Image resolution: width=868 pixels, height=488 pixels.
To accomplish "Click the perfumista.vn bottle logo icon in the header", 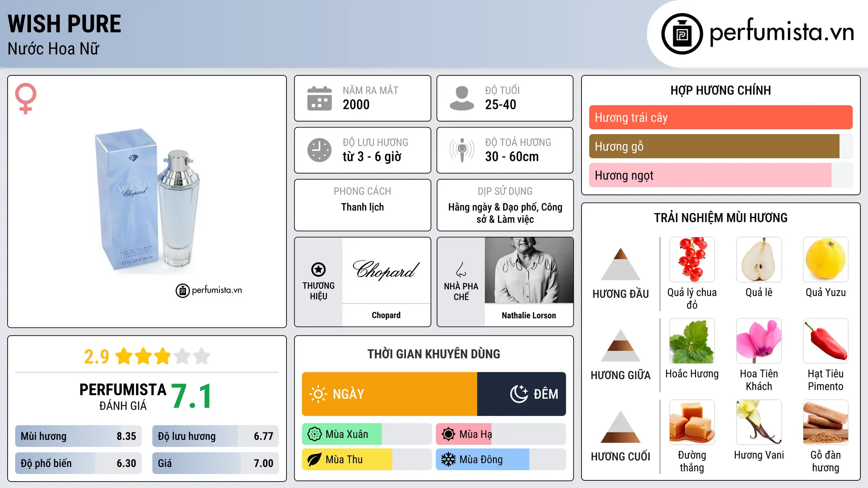I will point(682,34).
